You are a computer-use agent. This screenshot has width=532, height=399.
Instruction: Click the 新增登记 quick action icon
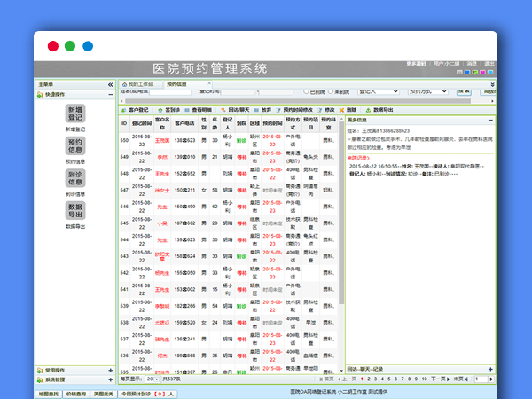pos(75,113)
